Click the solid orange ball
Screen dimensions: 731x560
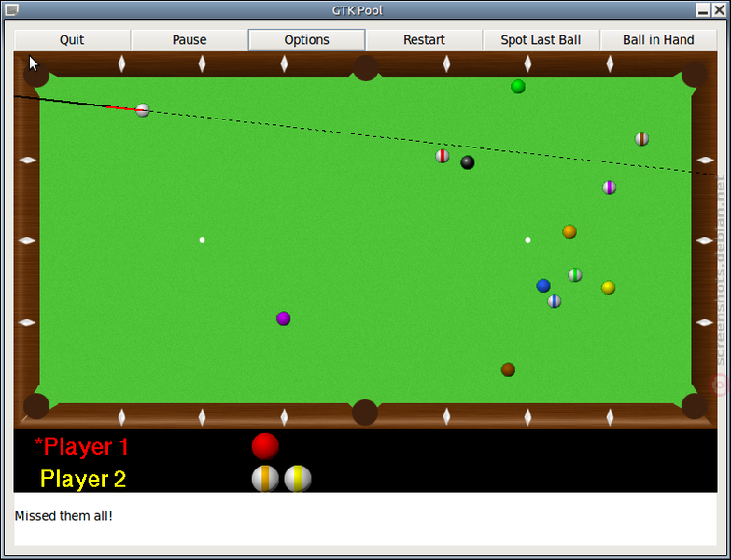(x=569, y=231)
